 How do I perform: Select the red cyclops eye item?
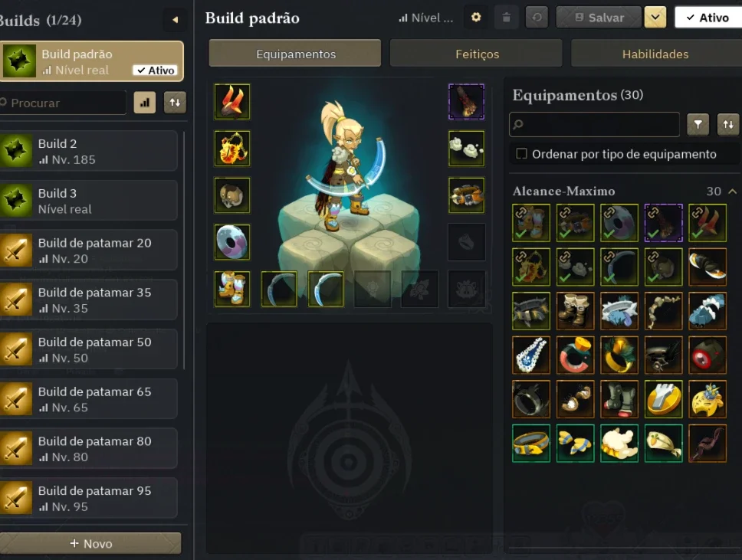click(x=708, y=355)
